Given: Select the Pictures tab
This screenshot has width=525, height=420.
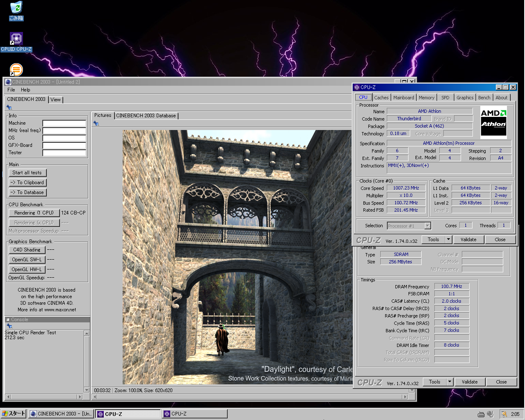Looking at the screenshot, I should (103, 115).
